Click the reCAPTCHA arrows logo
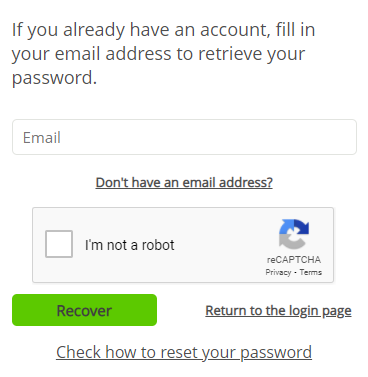Image resolution: width=368 pixels, height=377 pixels. tap(294, 234)
